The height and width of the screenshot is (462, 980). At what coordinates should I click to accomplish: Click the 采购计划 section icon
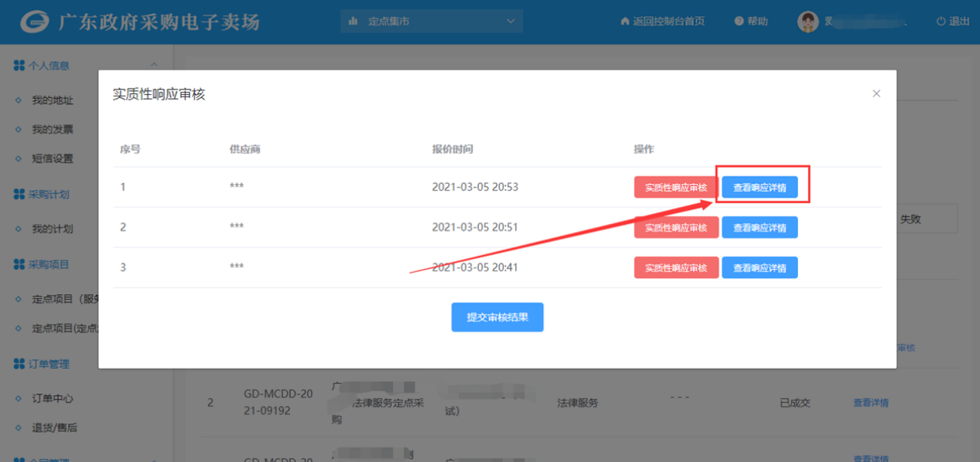coord(19,194)
